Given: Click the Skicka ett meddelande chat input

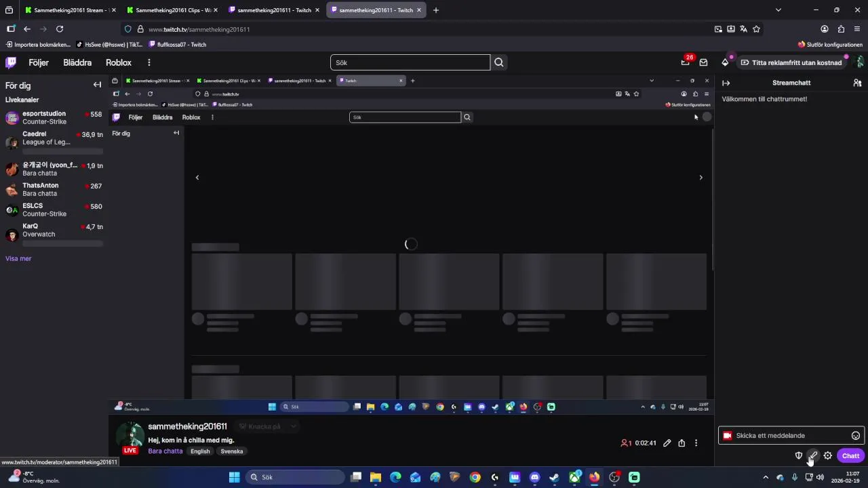Looking at the screenshot, I should [x=791, y=436].
